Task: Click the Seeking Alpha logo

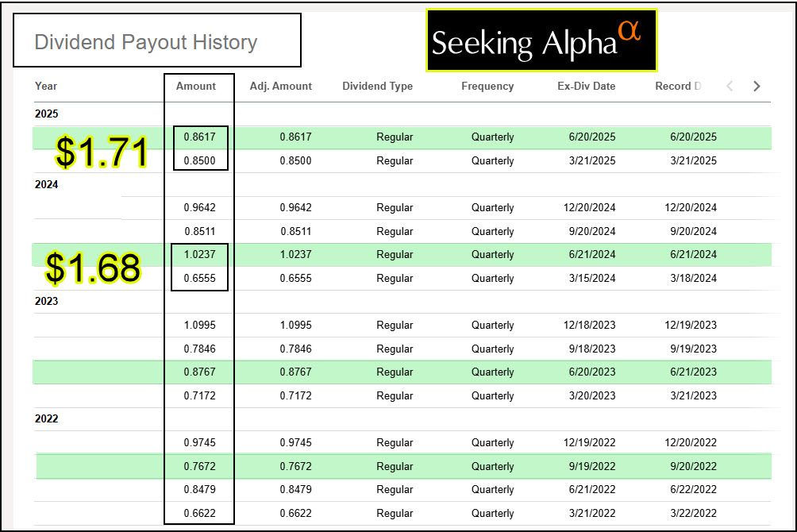Action: [541, 40]
